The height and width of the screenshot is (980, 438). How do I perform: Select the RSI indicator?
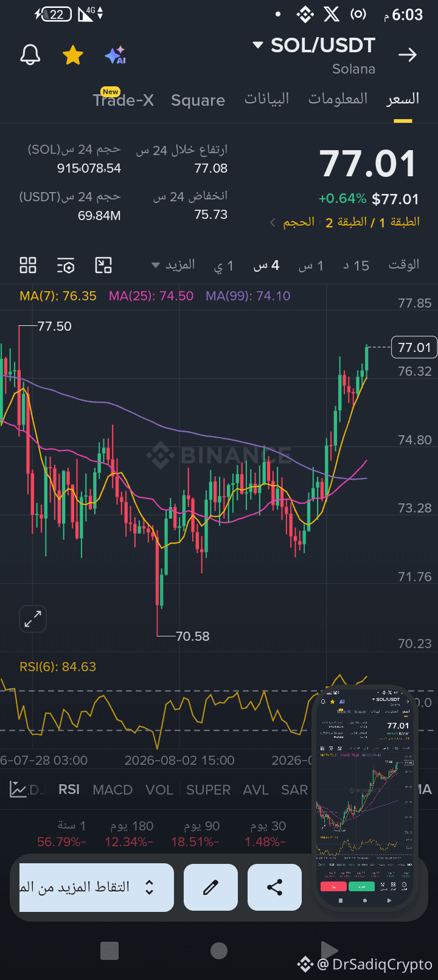[x=69, y=790]
